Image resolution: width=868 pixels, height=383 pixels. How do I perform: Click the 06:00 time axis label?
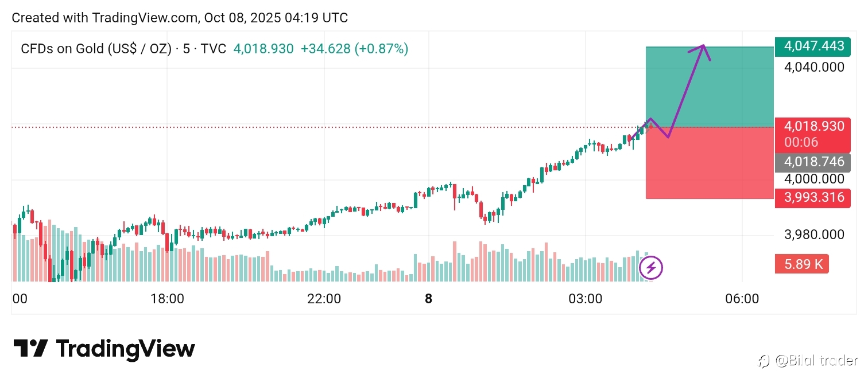(x=742, y=299)
